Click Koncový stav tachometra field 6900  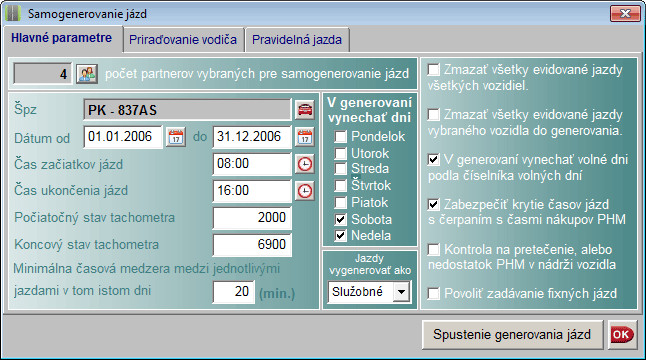pos(252,245)
